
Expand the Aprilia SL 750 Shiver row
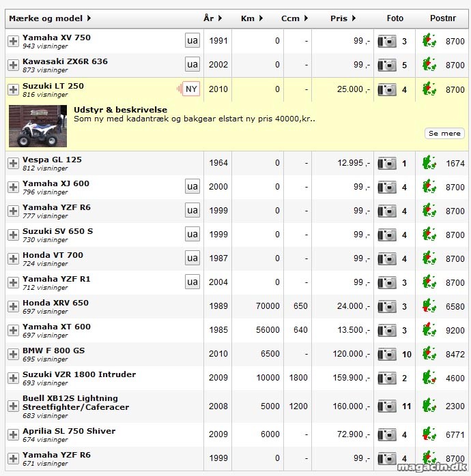[13, 434]
